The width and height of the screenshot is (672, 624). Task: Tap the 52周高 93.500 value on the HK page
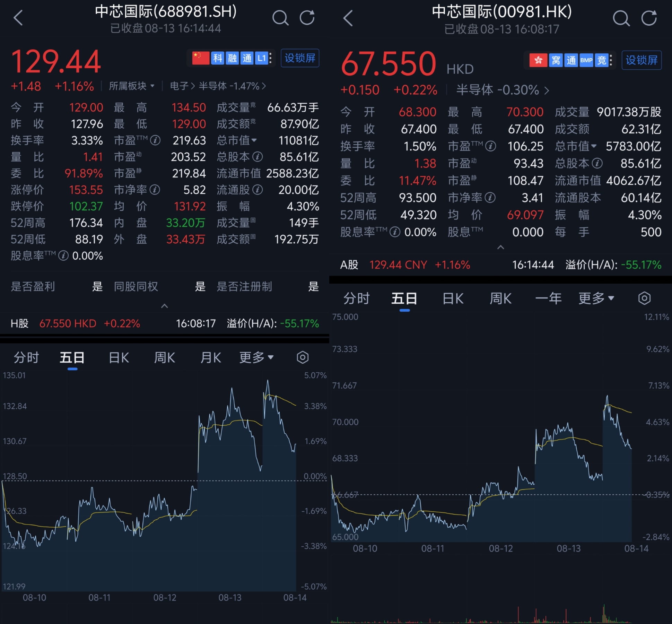pos(417,198)
